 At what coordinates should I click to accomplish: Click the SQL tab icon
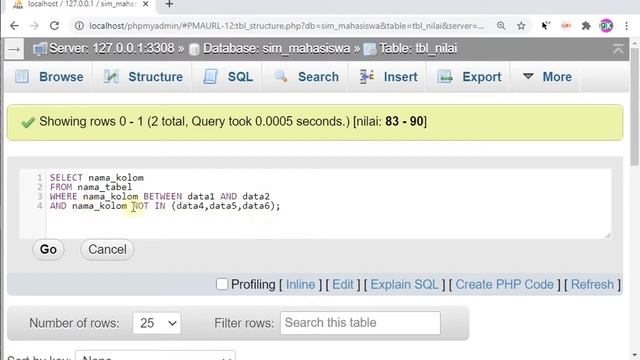click(x=211, y=76)
